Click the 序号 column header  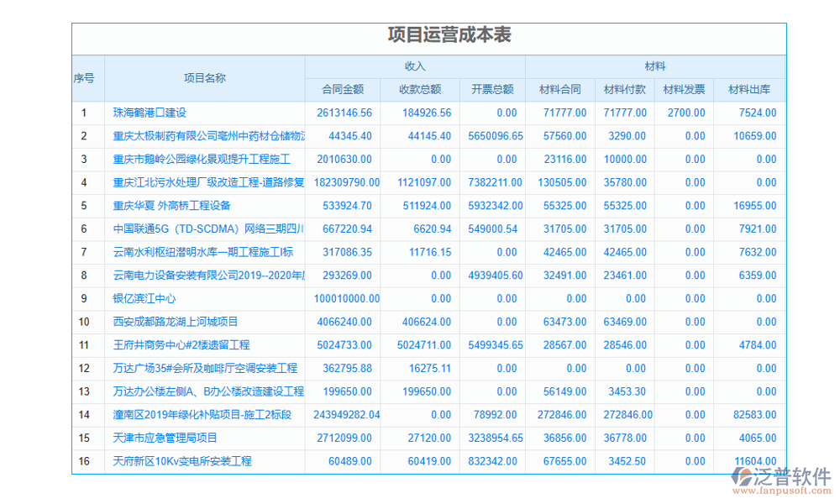pos(84,78)
